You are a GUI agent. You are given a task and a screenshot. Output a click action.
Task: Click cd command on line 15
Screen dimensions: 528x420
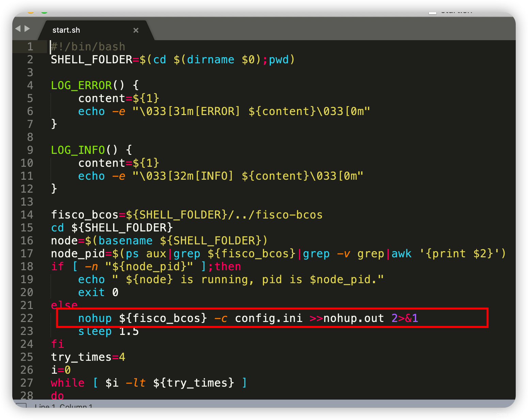click(58, 228)
